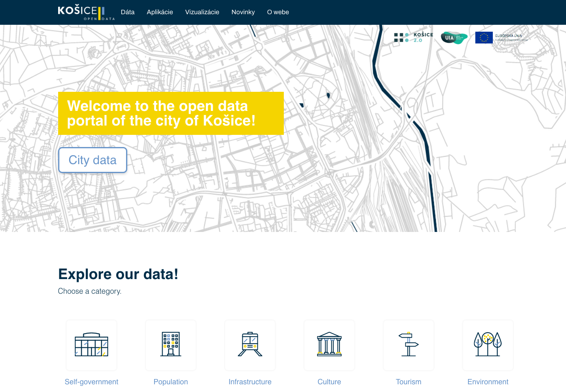Select the Self-government building icon
Image resolution: width=566 pixels, height=392 pixels.
tap(91, 345)
